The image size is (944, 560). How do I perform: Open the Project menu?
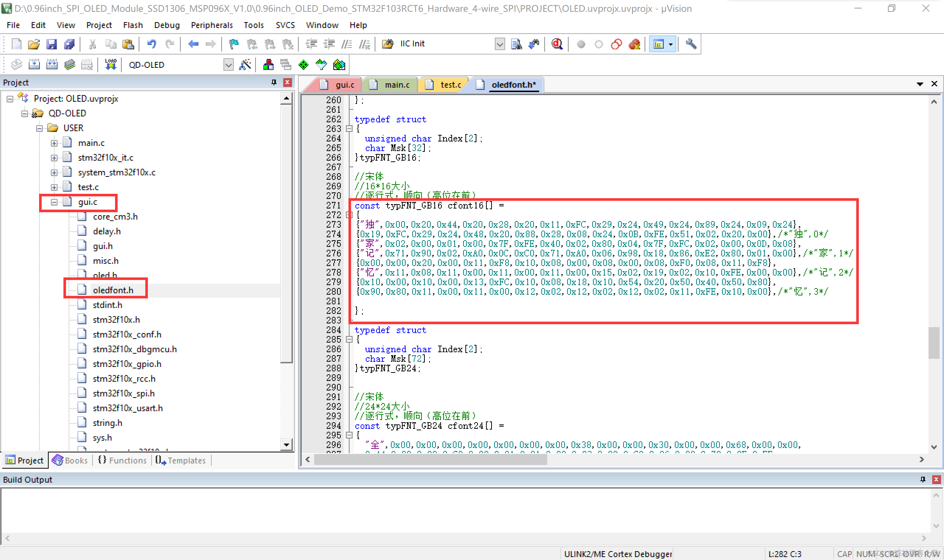click(99, 25)
